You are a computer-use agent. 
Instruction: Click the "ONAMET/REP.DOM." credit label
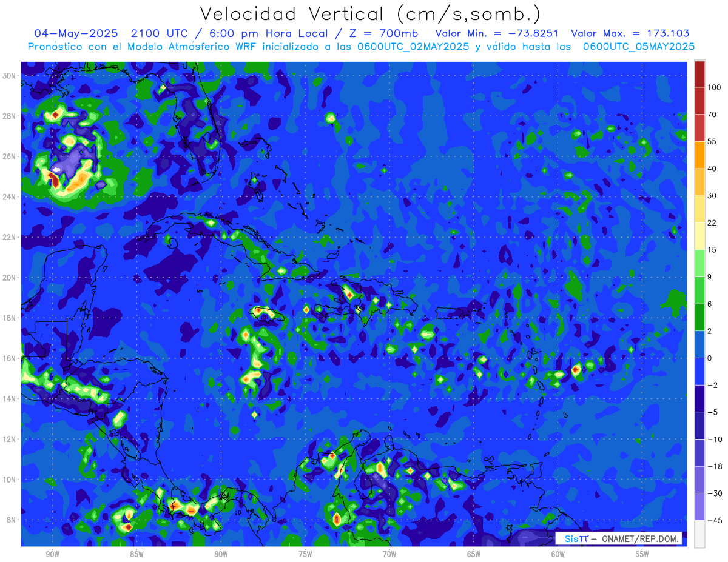640,538
